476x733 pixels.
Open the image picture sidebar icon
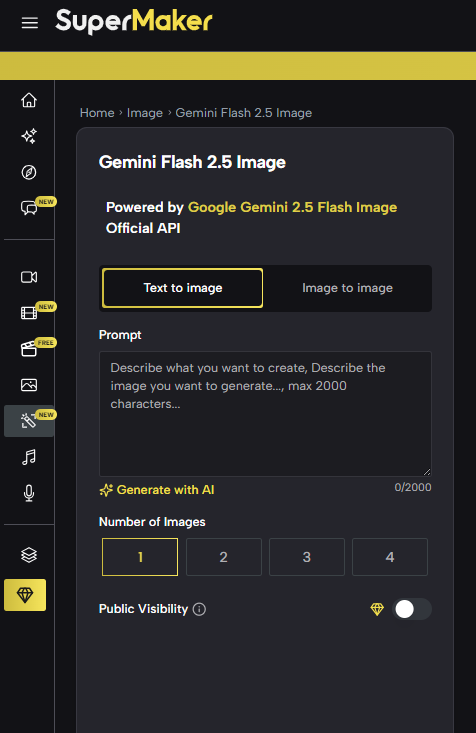(29, 385)
